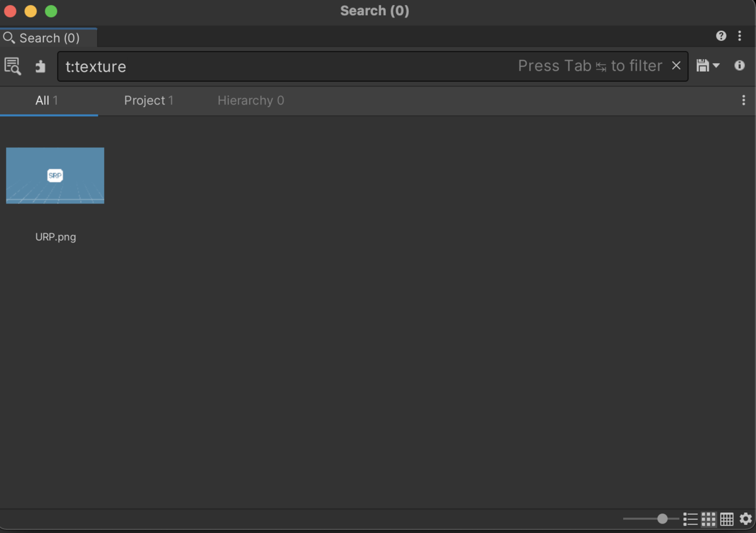Switch to table view
The height and width of the screenshot is (533, 756).
[727, 519]
